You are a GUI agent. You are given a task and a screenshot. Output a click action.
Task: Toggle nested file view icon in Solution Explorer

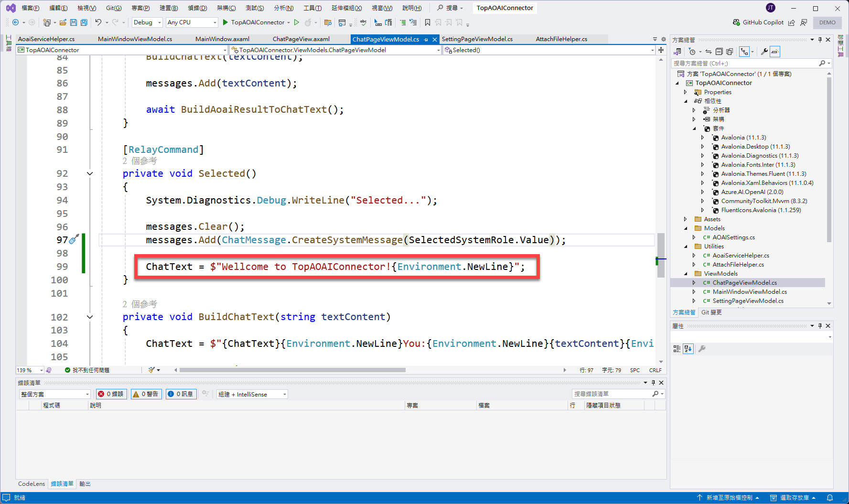coord(744,52)
